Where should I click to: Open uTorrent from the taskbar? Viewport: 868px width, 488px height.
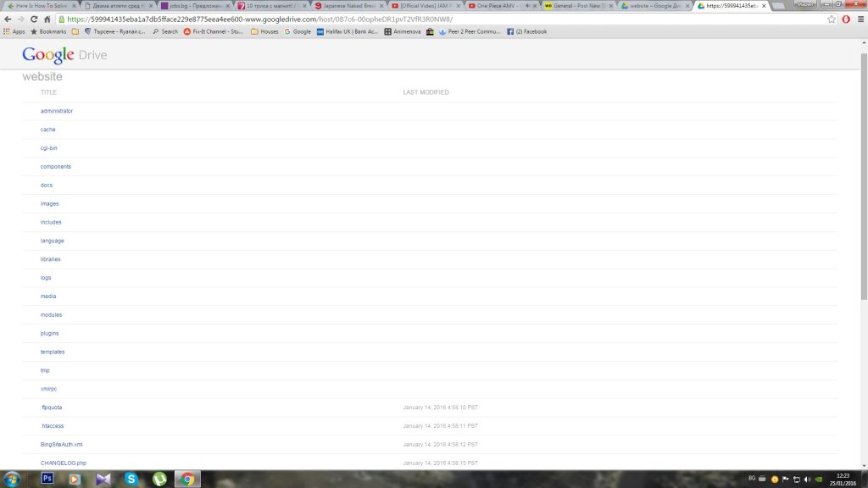coord(159,479)
